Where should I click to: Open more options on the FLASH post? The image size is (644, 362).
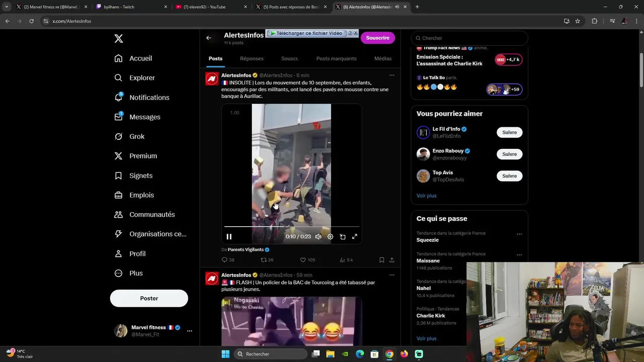tap(391, 275)
